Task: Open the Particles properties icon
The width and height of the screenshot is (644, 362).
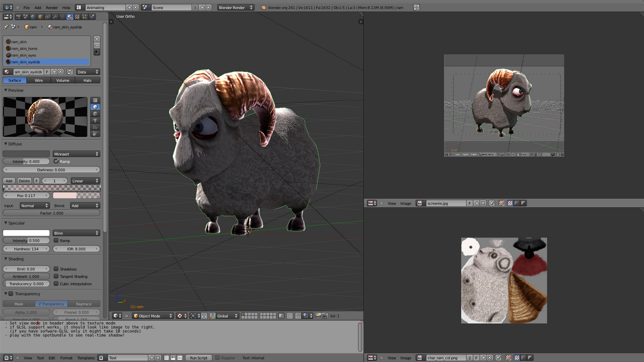Action: (84, 17)
